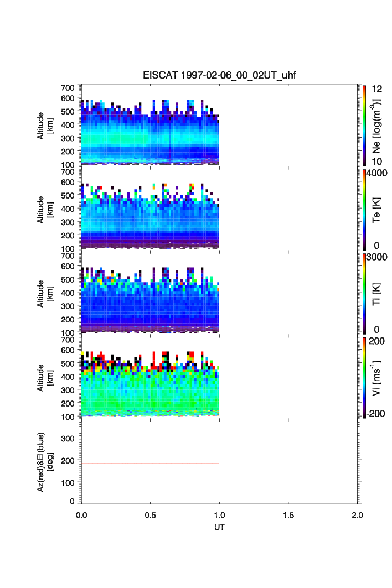Select the Altitude [km] label of Vi panel
The width and height of the screenshot is (392, 588).
coord(45,378)
